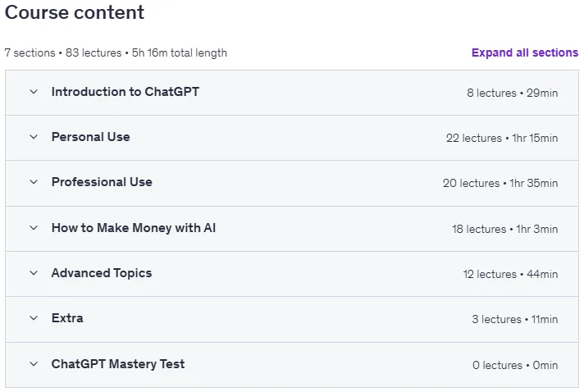Click the chevron by How to Make Money with AI

[x=34, y=228]
